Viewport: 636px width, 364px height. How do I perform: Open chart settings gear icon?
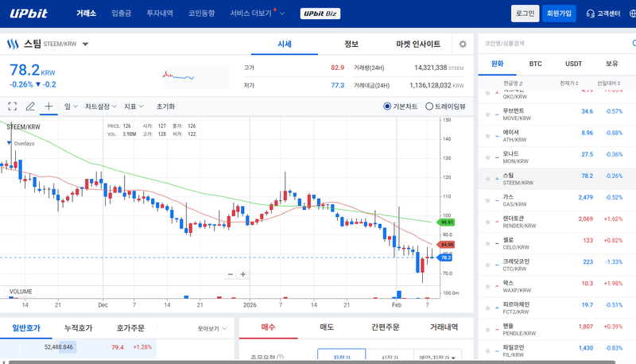(x=463, y=44)
